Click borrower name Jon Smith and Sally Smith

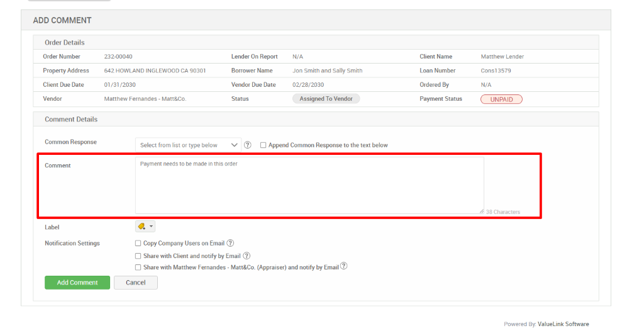(327, 71)
